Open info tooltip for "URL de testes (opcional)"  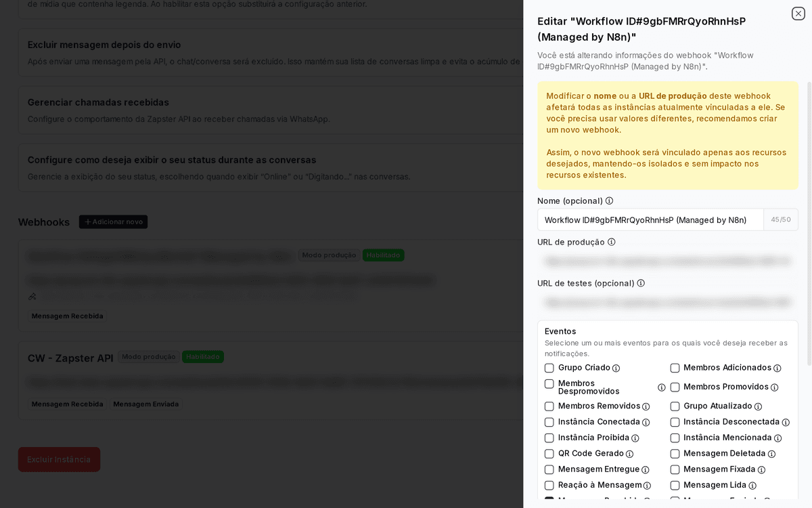click(x=641, y=283)
